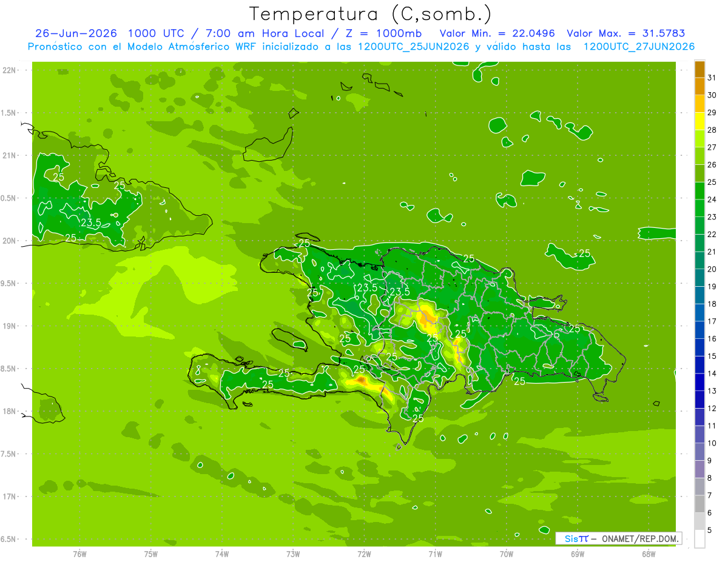Pick the color swatch between 29 and 30

point(699,104)
